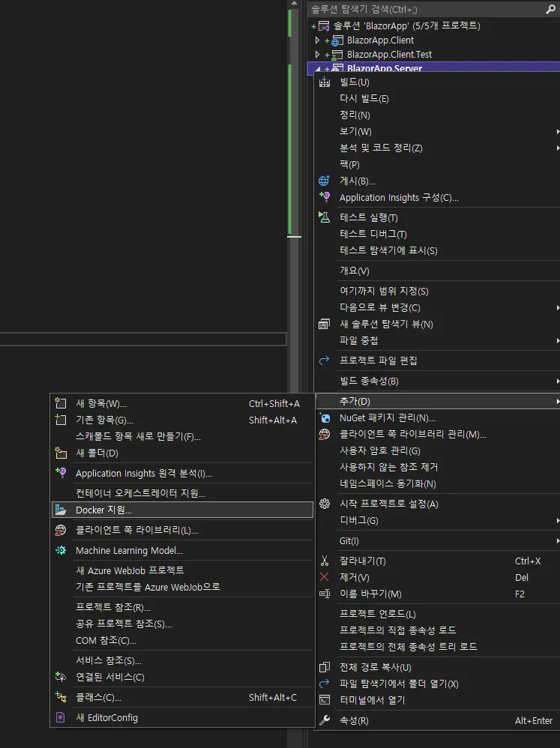Click the red X icon for 제거(V)
Image resolution: width=560 pixels, height=748 pixels.
(325, 577)
